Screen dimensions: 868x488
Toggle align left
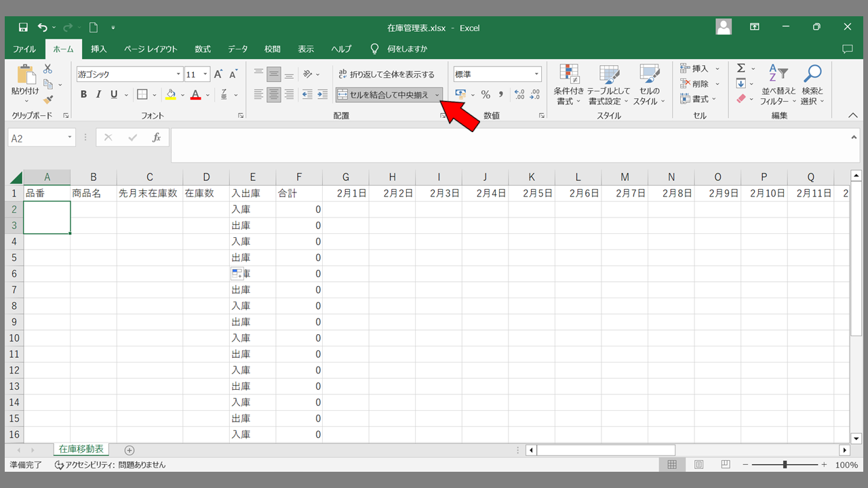click(x=258, y=95)
